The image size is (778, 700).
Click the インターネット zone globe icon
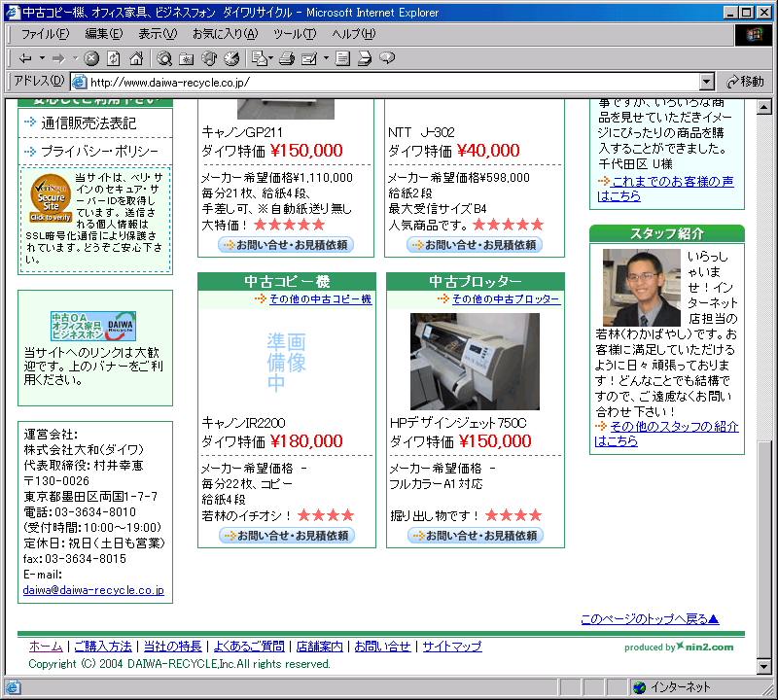[x=640, y=687]
